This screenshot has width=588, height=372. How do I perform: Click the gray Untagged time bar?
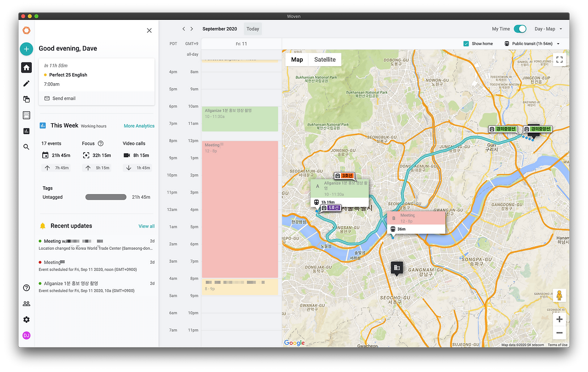pyautogui.click(x=106, y=197)
